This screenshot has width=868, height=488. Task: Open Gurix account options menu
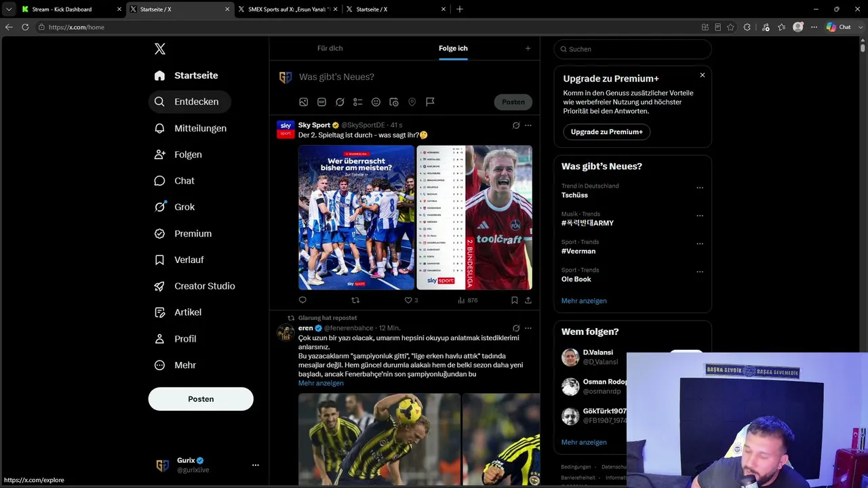coord(256,465)
